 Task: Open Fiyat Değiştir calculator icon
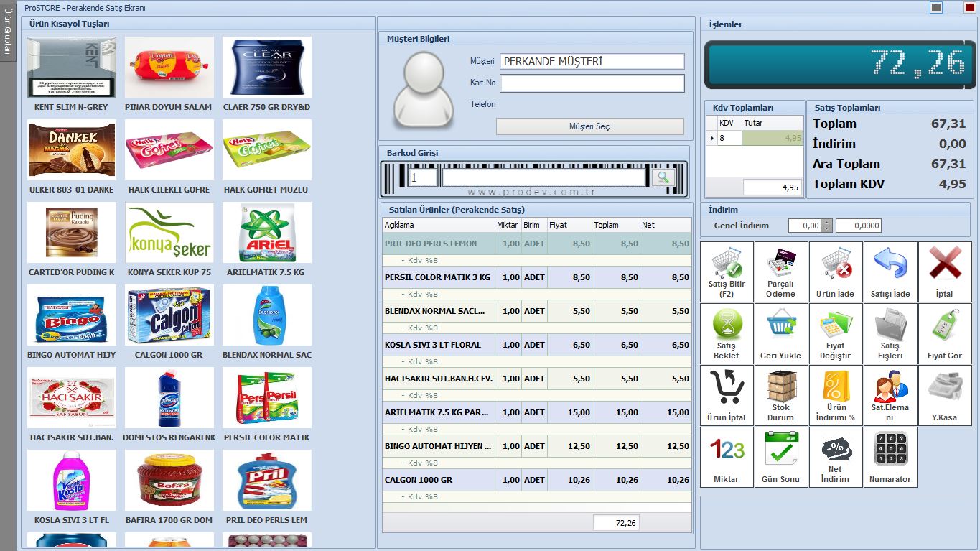(x=836, y=333)
